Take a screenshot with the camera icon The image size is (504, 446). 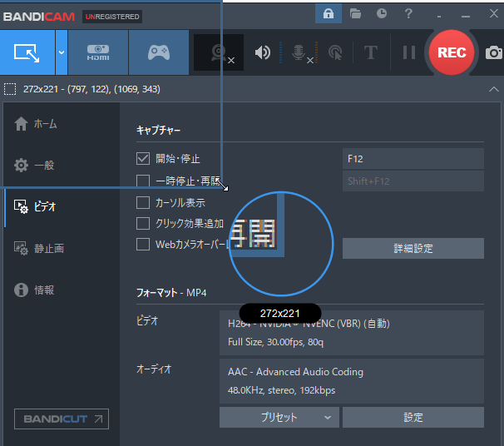(x=494, y=52)
